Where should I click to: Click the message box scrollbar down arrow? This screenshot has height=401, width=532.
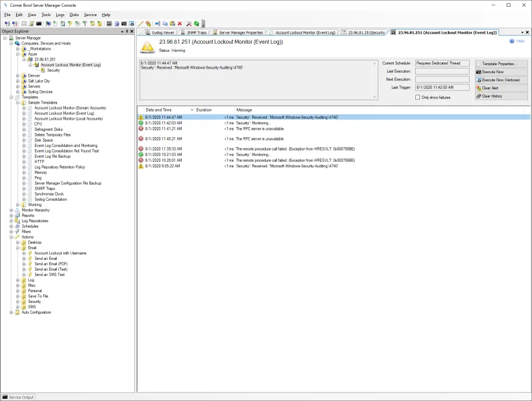pos(374,97)
